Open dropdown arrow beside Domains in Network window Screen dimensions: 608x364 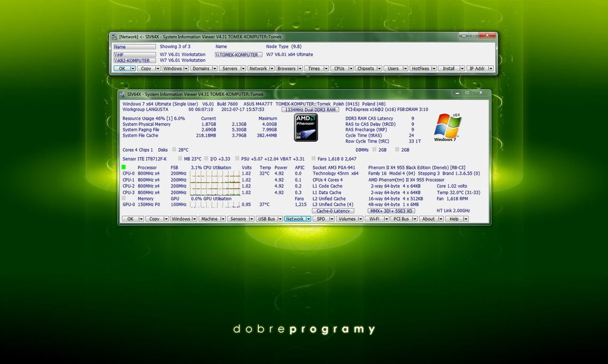(x=214, y=68)
